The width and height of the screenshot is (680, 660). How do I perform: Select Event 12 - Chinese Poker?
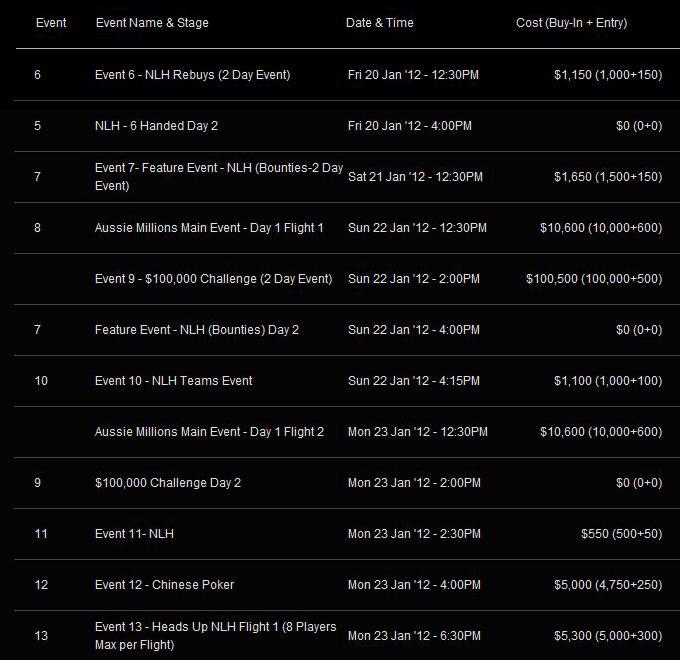coord(164,585)
